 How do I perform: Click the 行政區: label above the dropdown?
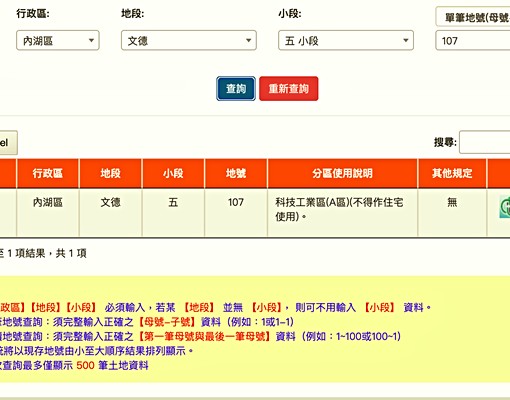coord(33,14)
